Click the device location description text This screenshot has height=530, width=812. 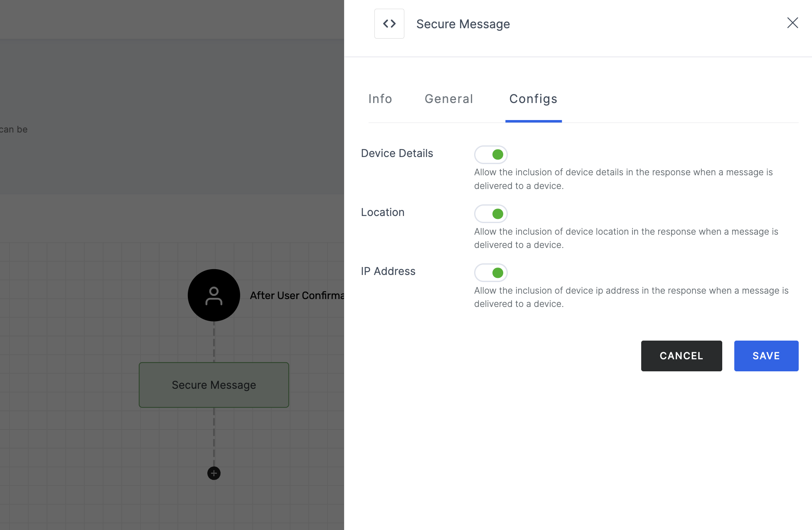click(x=626, y=238)
